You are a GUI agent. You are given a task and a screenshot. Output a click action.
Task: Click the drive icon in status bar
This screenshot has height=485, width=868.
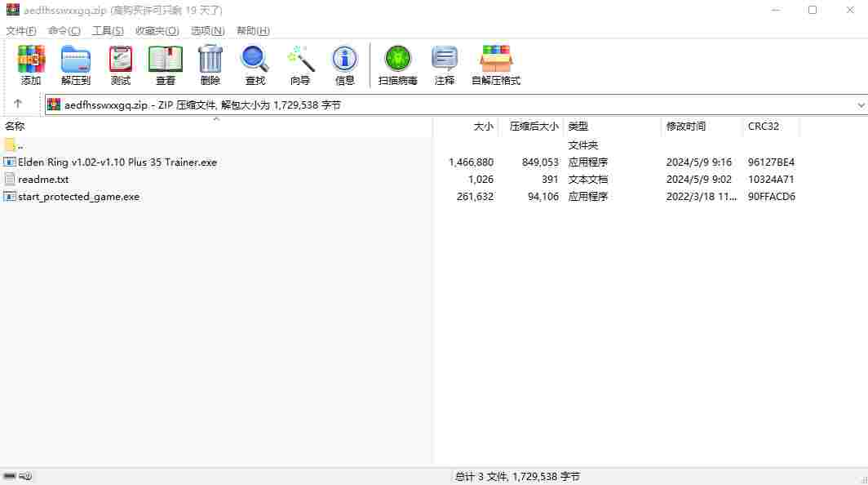click(10, 476)
